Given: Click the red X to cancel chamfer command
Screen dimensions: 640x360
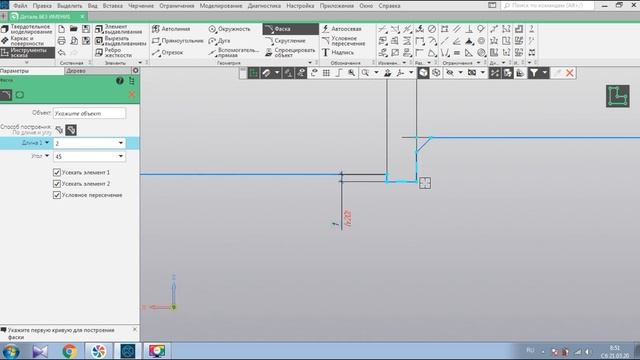Looking at the screenshot, I should coord(131,95).
